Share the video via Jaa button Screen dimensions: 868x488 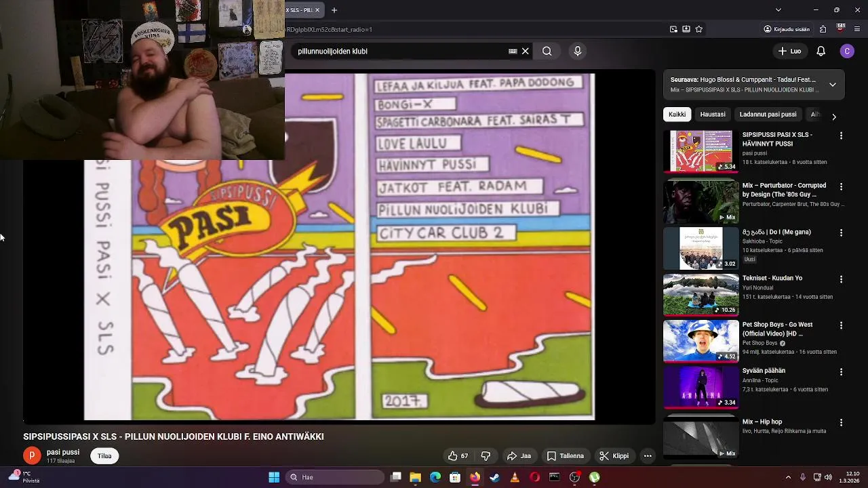tap(519, 456)
